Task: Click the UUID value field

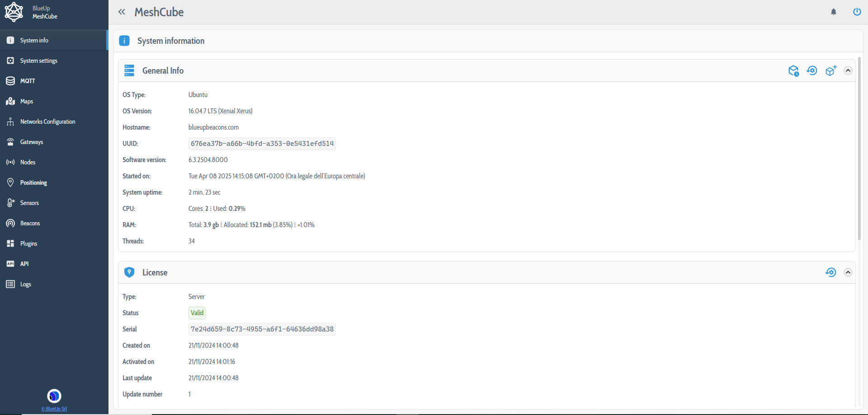Action: click(x=262, y=144)
